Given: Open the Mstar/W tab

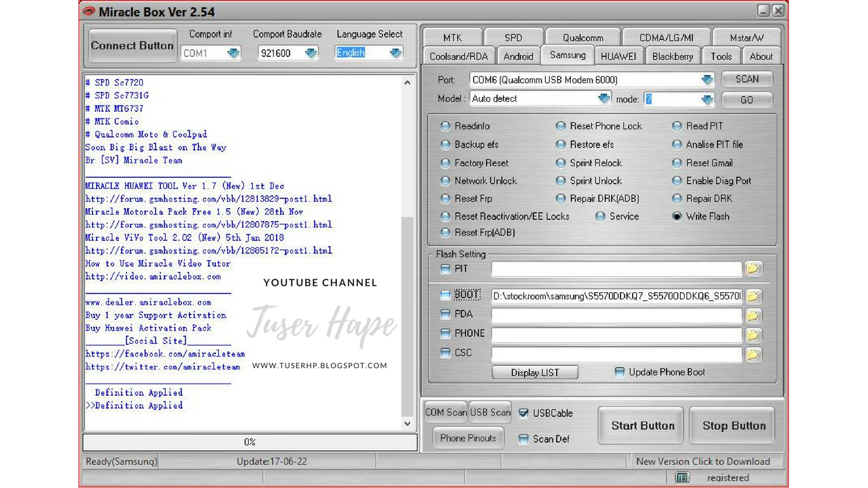Looking at the screenshot, I should [x=747, y=38].
